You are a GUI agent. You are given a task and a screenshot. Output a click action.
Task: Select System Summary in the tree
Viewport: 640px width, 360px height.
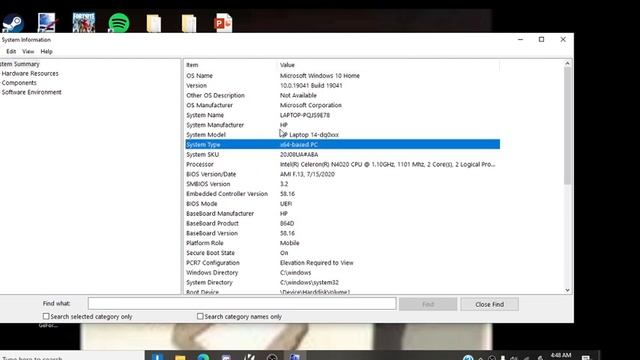pos(20,64)
